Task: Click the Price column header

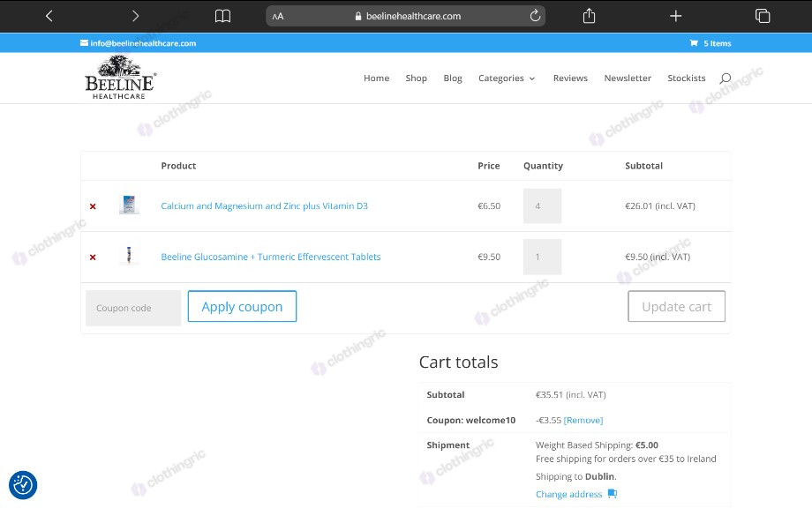Action: coord(488,166)
